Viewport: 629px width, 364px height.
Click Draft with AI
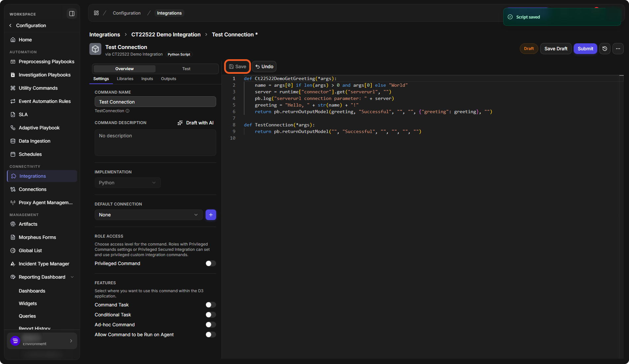[196, 123]
